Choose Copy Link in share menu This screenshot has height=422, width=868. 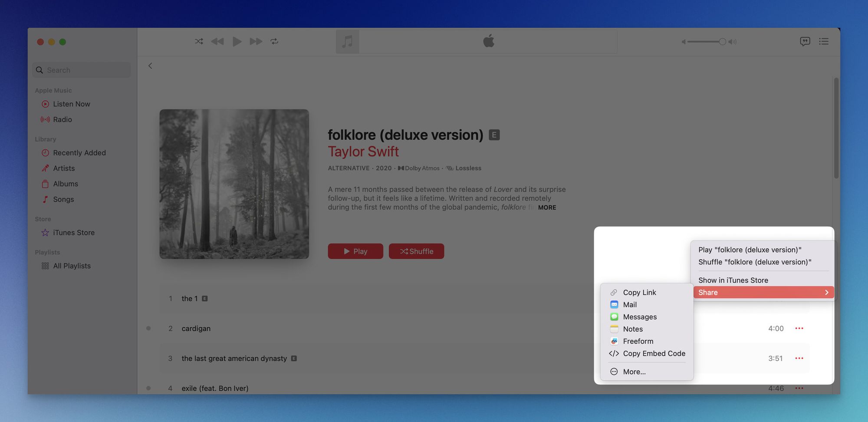[639, 292]
